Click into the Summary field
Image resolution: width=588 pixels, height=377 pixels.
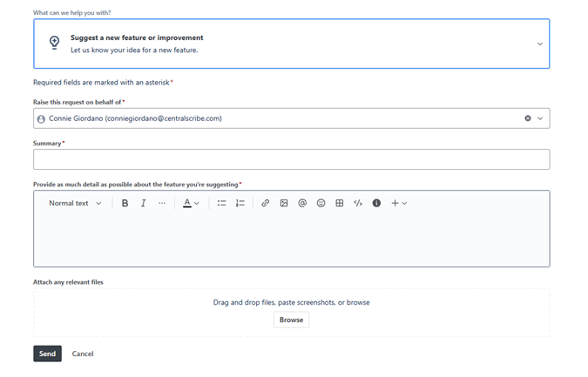pos(291,159)
